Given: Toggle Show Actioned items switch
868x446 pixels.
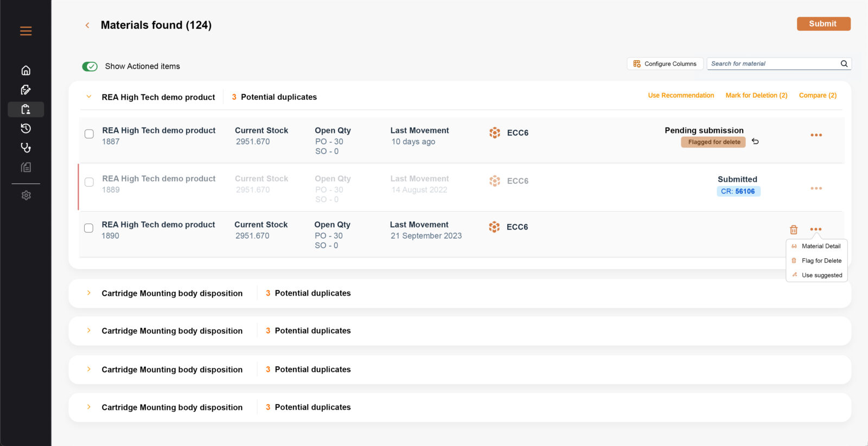Looking at the screenshot, I should pos(90,66).
